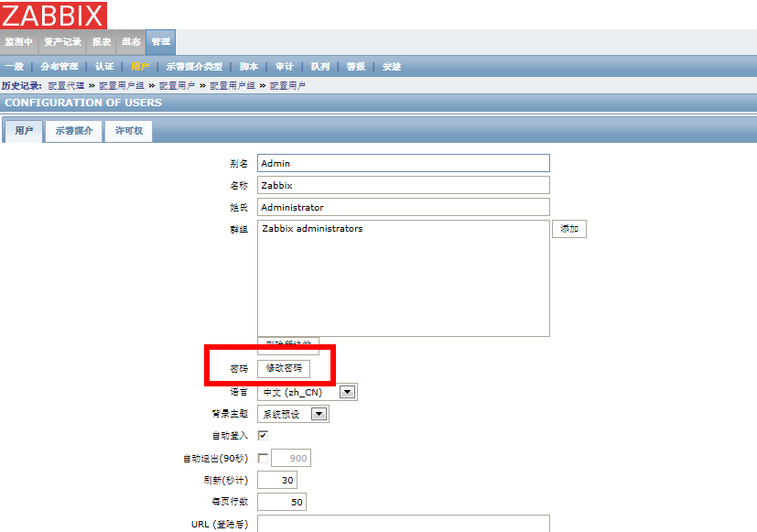Go to 警报 submenu

pyautogui.click(x=356, y=67)
